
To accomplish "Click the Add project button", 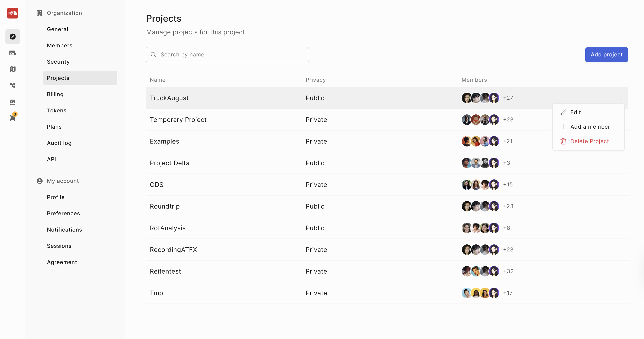I will pyautogui.click(x=607, y=54).
